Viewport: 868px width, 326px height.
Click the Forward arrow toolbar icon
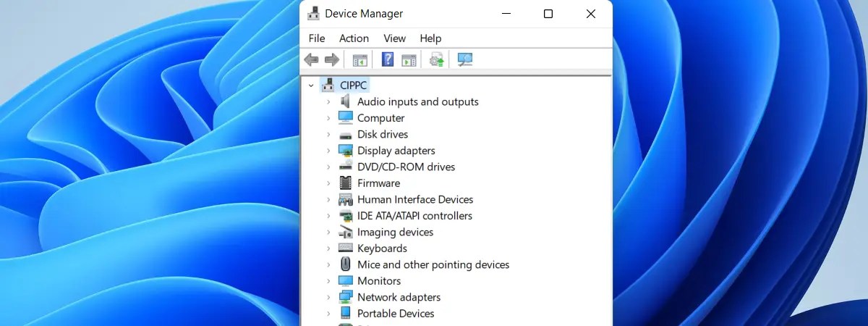tap(332, 59)
